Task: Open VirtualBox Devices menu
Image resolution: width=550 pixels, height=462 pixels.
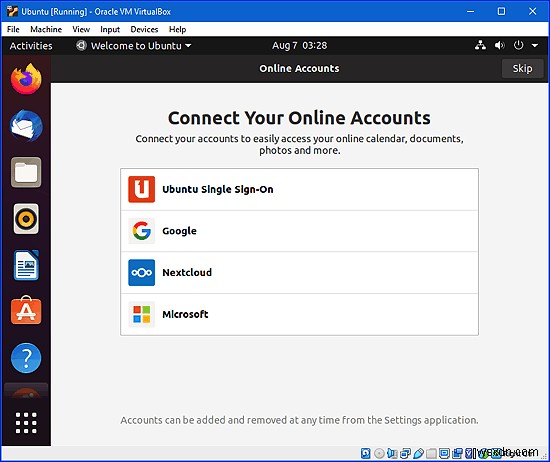Action: 144,29
